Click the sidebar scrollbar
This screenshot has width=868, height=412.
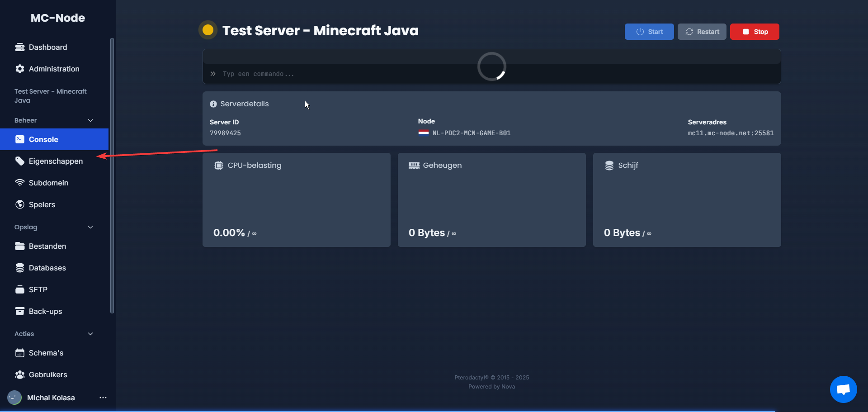(x=112, y=175)
